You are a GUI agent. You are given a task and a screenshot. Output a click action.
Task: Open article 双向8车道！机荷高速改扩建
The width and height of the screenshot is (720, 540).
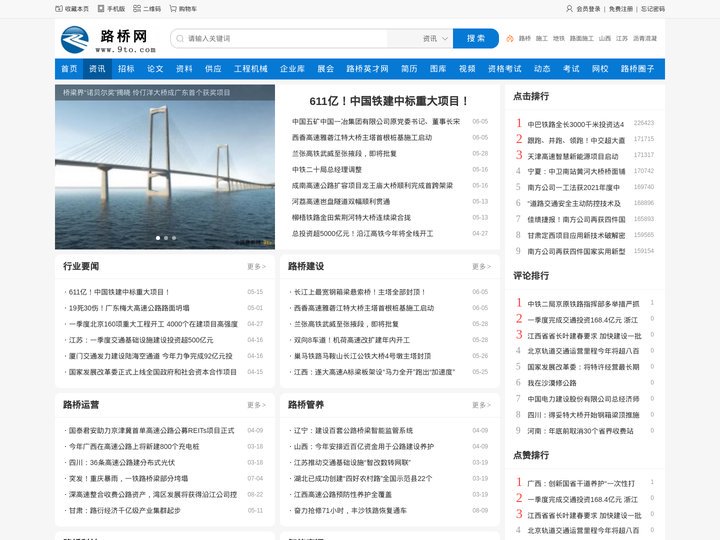352,340
